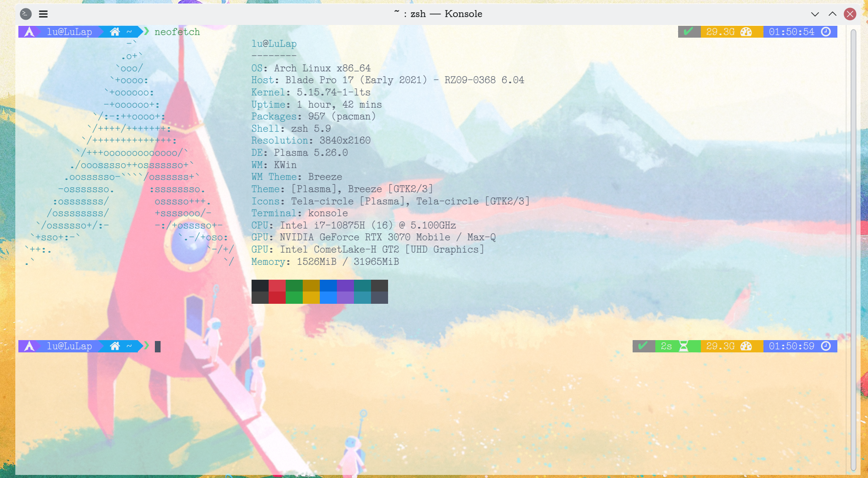
Task: Click the maximize chevron in titlebar
Action: (x=832, y=14)
